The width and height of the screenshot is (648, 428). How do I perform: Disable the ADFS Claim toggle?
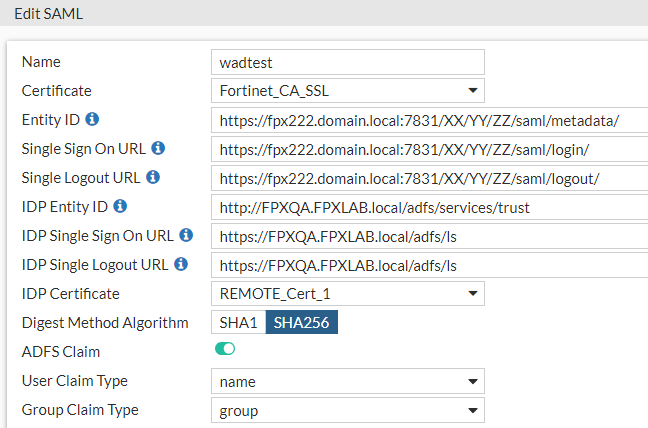pyautogui.click(x=224, y=350)
